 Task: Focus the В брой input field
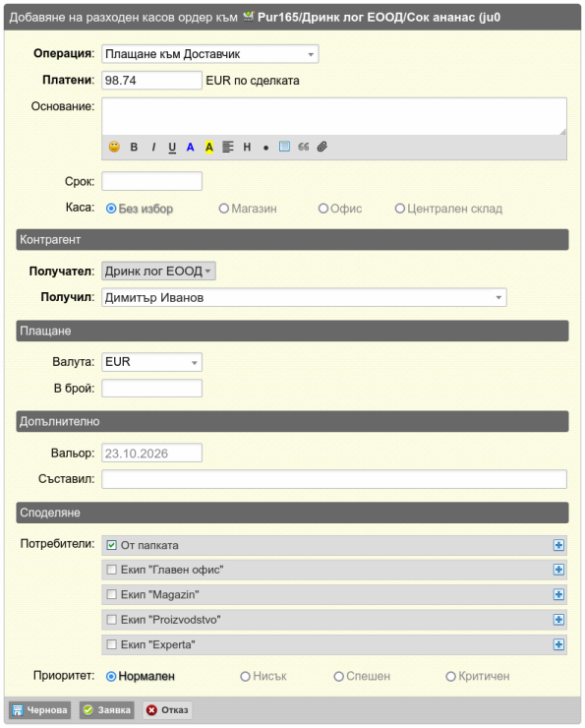click(151, 389)
